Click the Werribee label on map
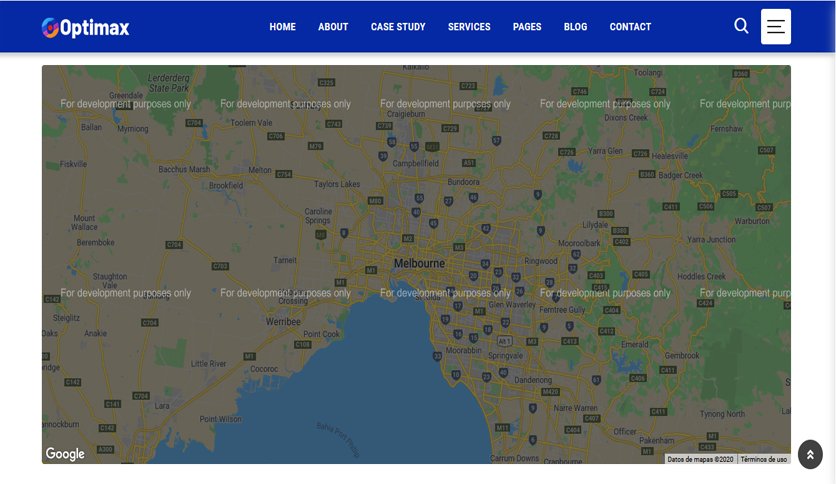This screenshot has width=836, height=484. (283, 322)
